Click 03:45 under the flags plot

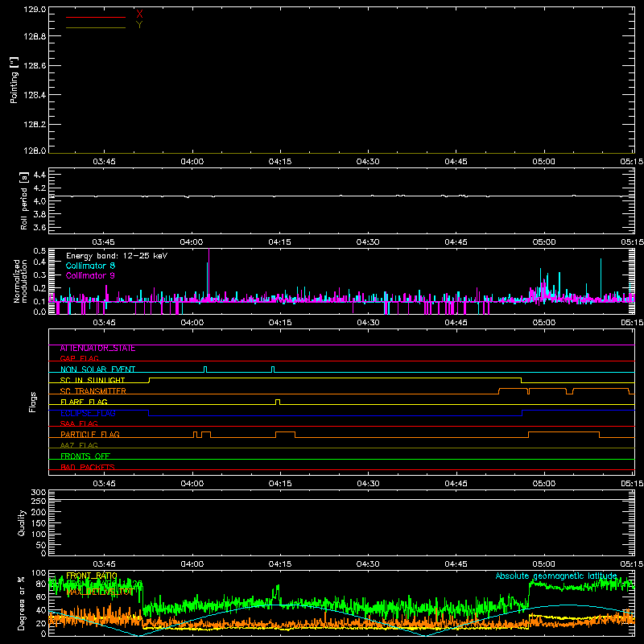click(104, 484)
